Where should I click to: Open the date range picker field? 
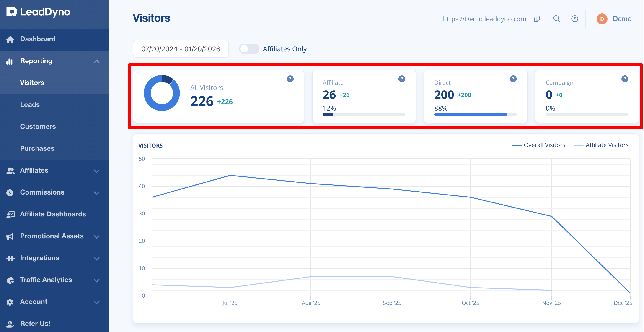click(x=181, y=49)
